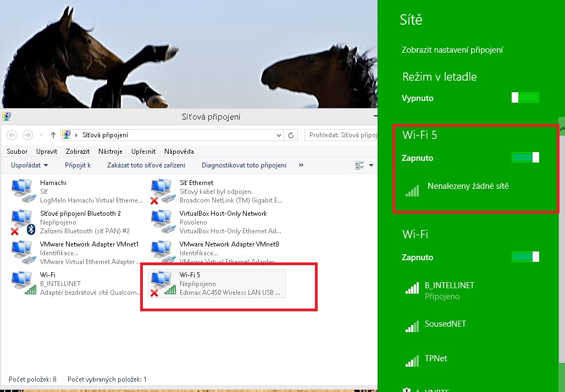Image resolution: width=565 pixels, height=392 pixels.
Task: Select the Wi-Fi B_INTELLINET adapter icon
Action: 24,283
